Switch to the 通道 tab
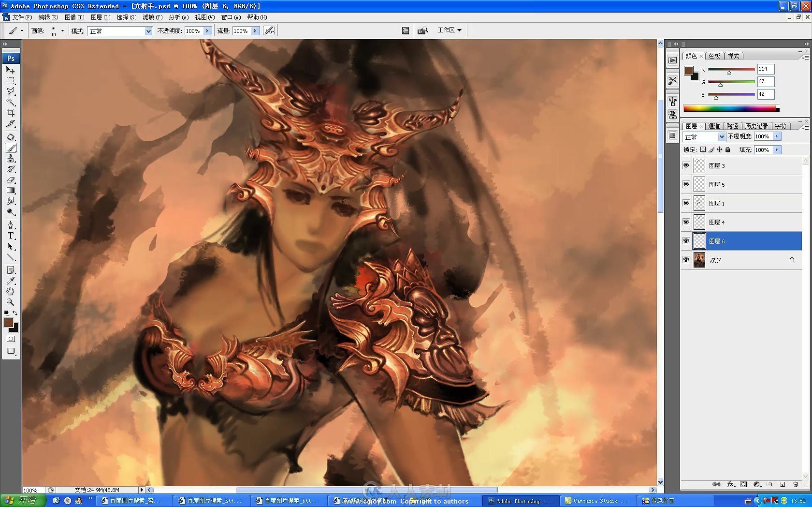This screenshot has width=812, height=507. pyautogui.click(x=714, y=126)
